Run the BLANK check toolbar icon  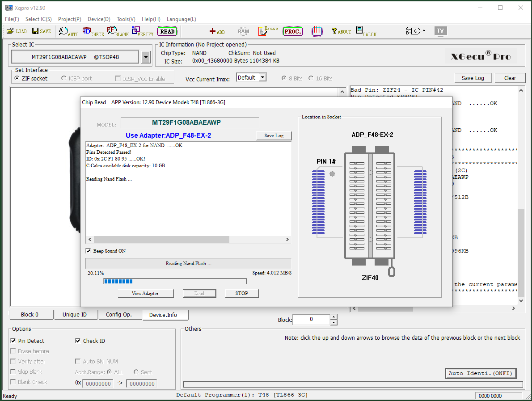tap(118, 32)
